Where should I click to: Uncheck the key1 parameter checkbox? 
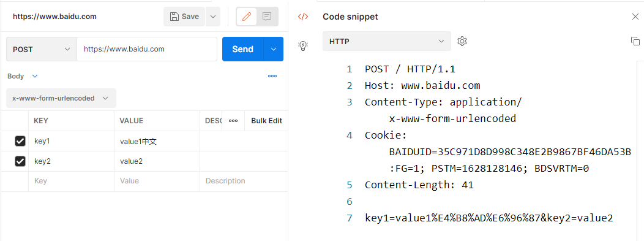click(20, 142)
